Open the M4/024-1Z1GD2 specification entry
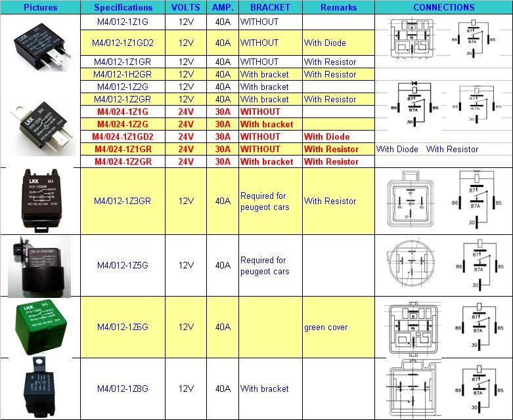The image size is (513, 420). point(123,136)
